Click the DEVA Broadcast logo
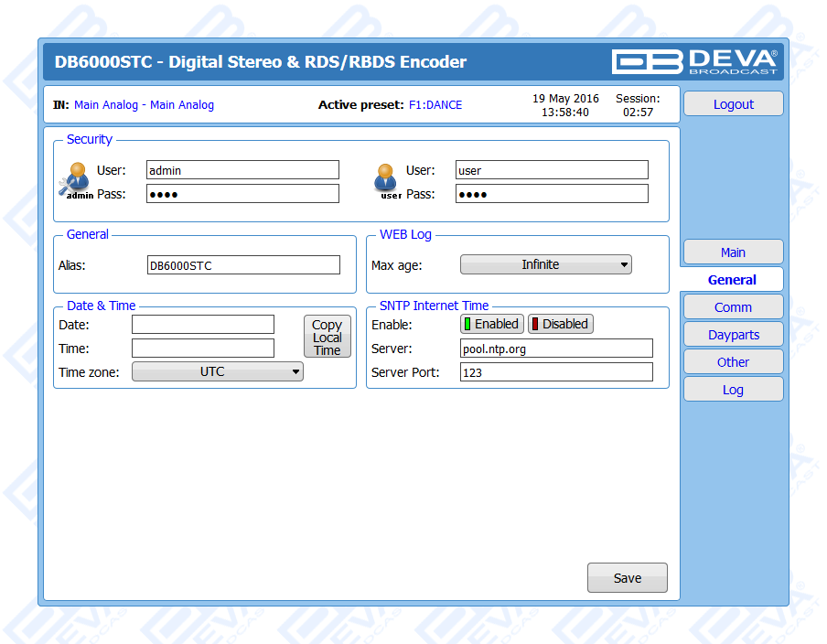This screenshot has width=827, height=644. [x=695, y=61]
